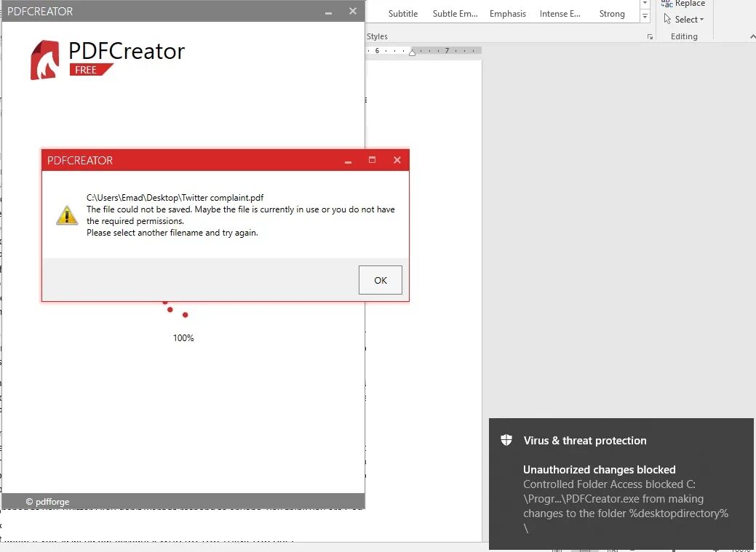The width and height of the screenshot is (756, 552).
Task: Click the PDFCreator flame logo
Action: point(45,60)
